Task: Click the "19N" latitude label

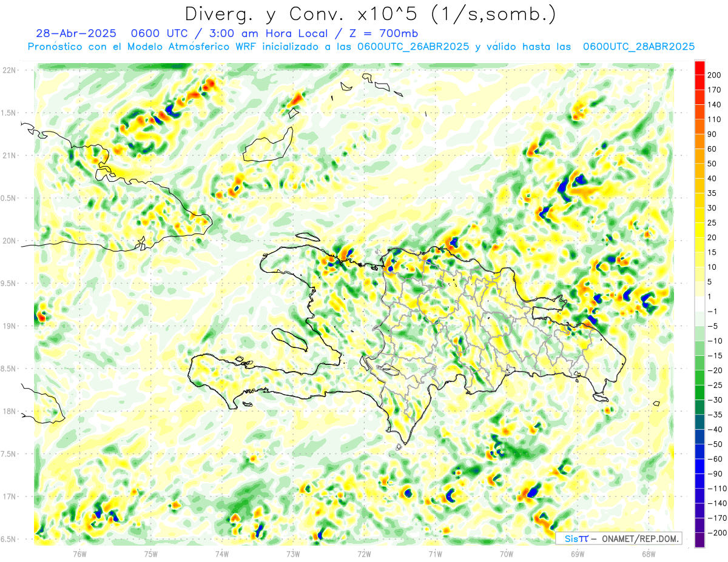Action: coord(9,326)
